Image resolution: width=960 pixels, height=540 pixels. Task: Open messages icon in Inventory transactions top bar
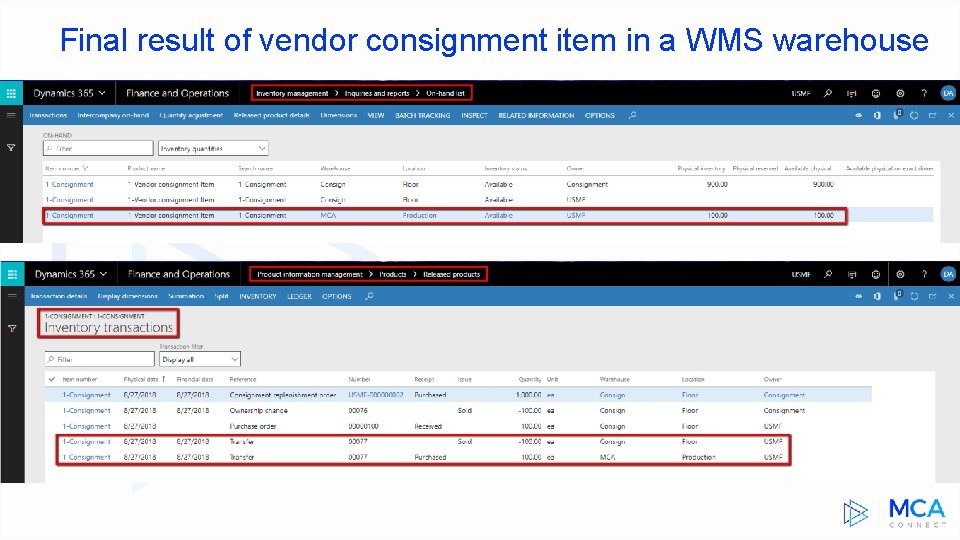pyautogui.click(x=852, y=274)
